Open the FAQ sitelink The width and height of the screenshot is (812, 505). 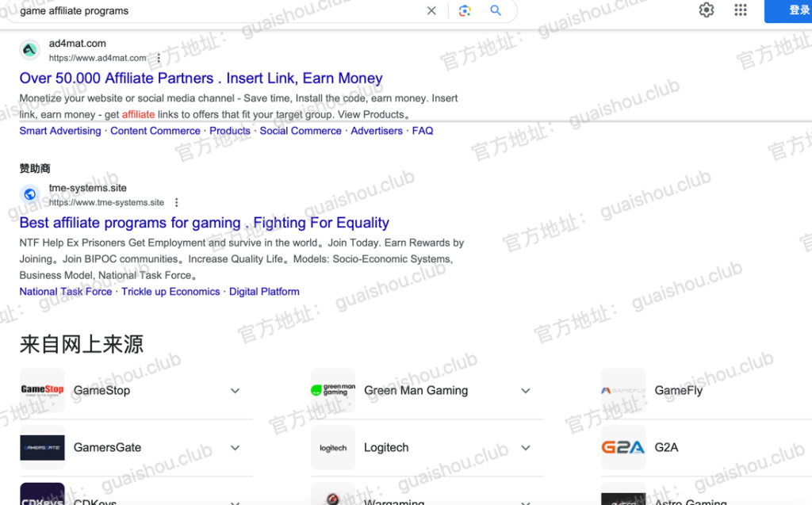tap(423, 131)
